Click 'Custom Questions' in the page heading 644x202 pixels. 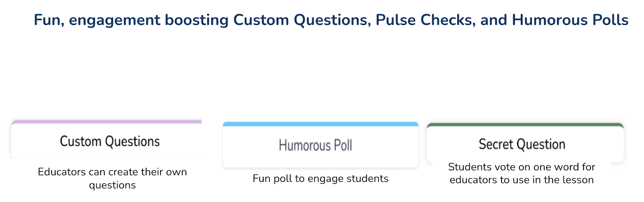pos(302,20)
